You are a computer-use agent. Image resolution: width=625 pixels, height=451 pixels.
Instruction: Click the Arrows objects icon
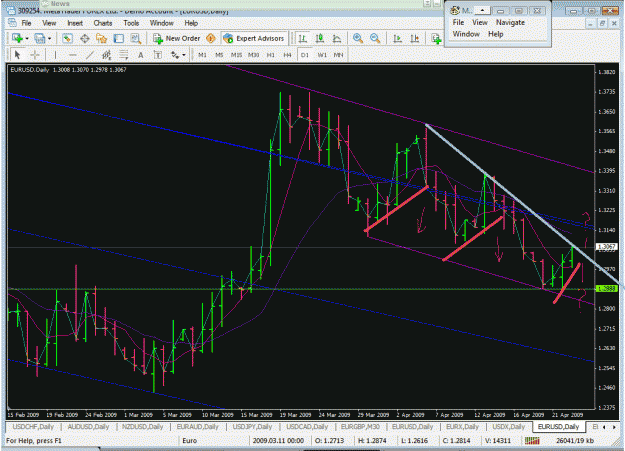click(175, 55)
